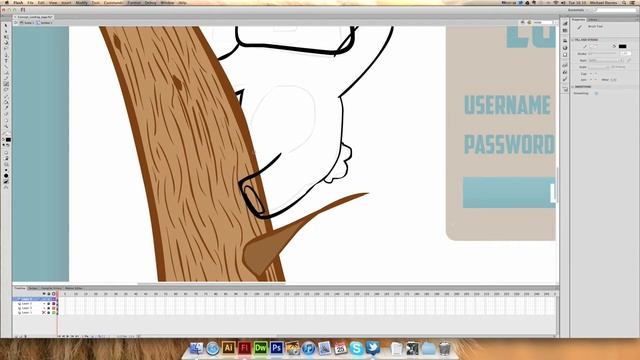The height and width of the screenshot is (360, 640).
Task: Click the Wi-Fi icon in the menu bar
Action: tap(556, 2)
